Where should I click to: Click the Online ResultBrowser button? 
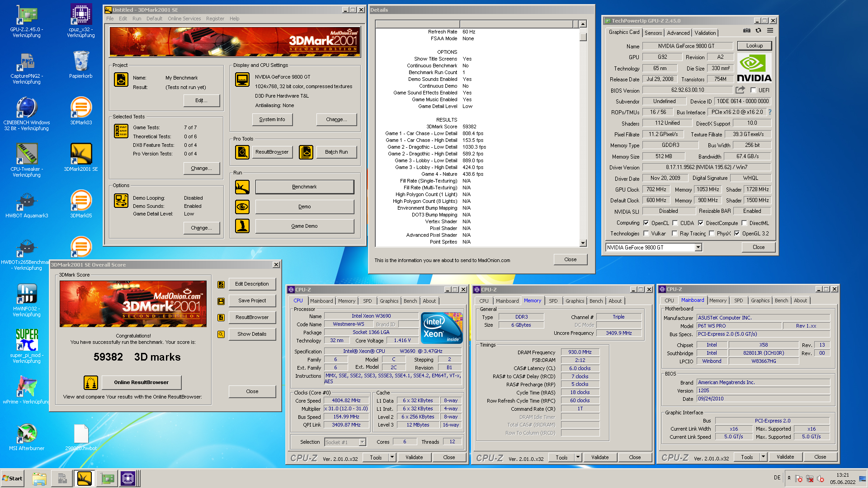coord(141,383)
